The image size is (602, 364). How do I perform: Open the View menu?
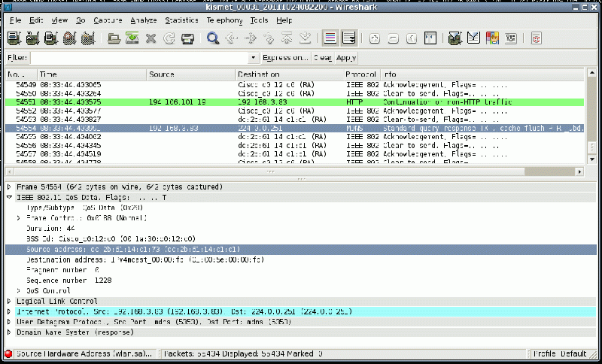(x=59, y=20)
